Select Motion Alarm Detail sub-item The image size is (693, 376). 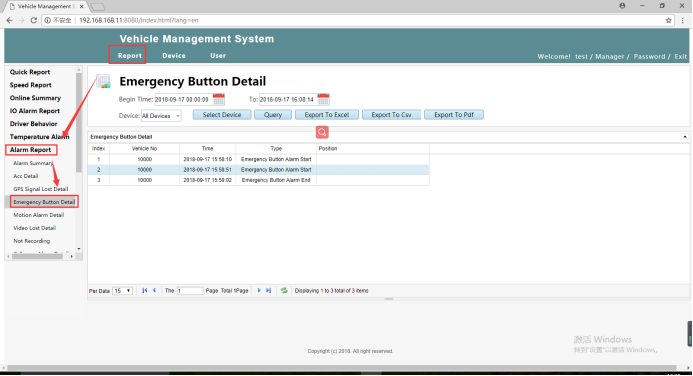click(x=38, y=215)
